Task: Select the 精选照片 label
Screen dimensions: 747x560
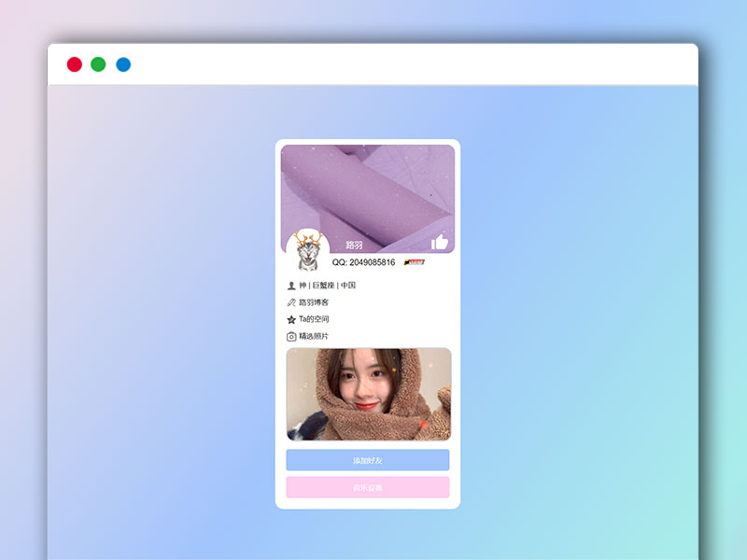Action: 314,336
